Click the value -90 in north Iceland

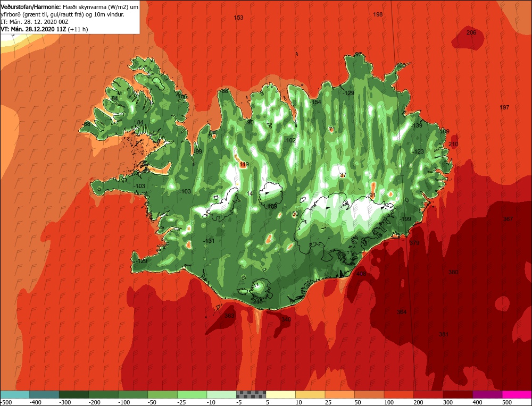pyautogui.click(x=250, y=122)
